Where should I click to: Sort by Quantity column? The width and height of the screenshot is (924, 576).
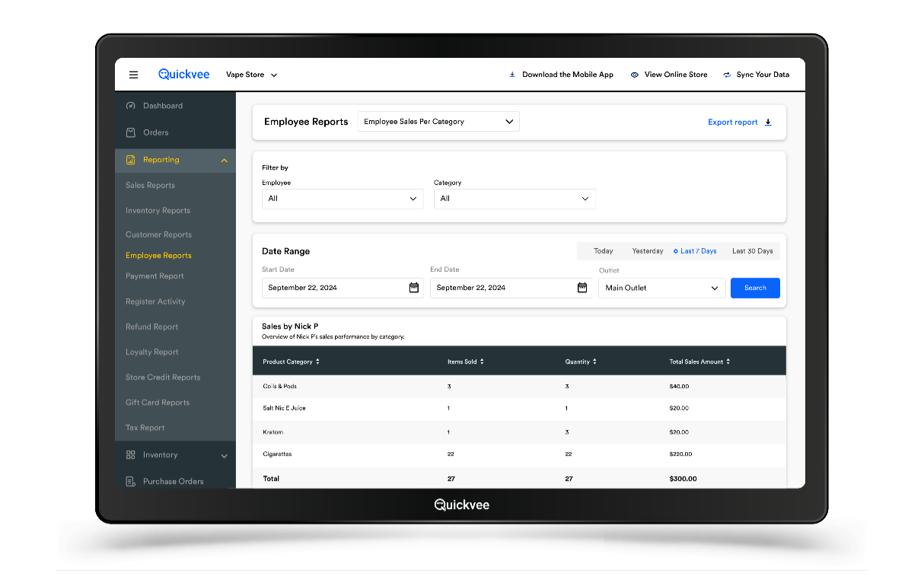[x=581, y=361]
